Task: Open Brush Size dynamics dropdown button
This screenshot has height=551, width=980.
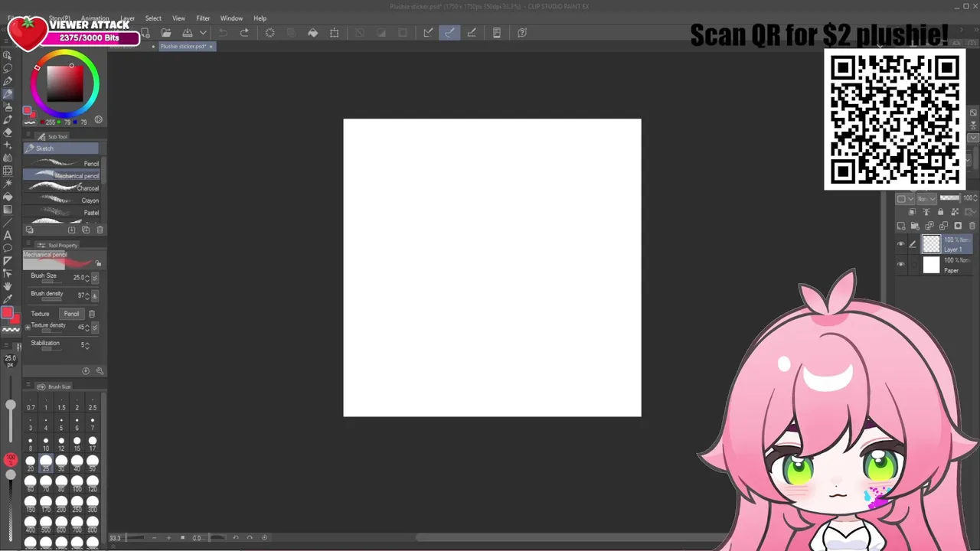Action: tap(95, 277)
